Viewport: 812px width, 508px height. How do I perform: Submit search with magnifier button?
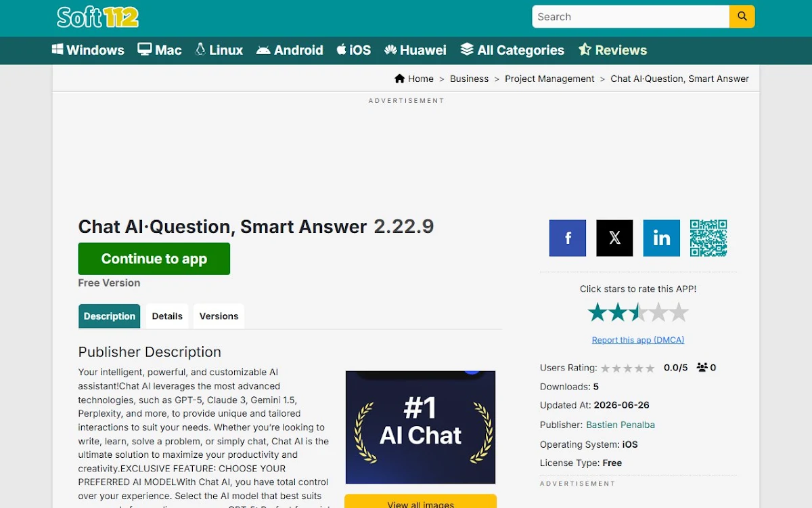[742, 16]
